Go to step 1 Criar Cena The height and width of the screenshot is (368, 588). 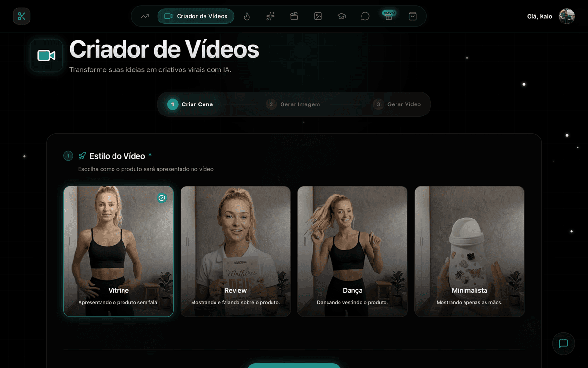pyautogui.click(x=190, y=104)
